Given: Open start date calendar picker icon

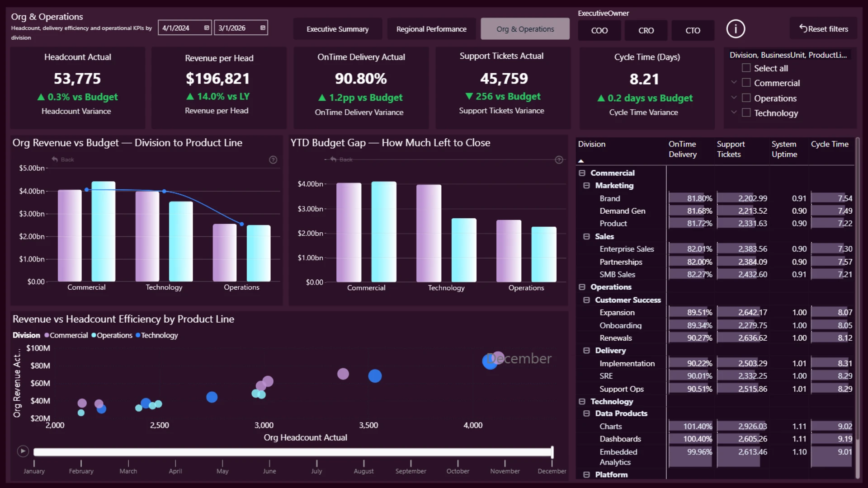Looking at the screenshot, I should pos(207,28).
